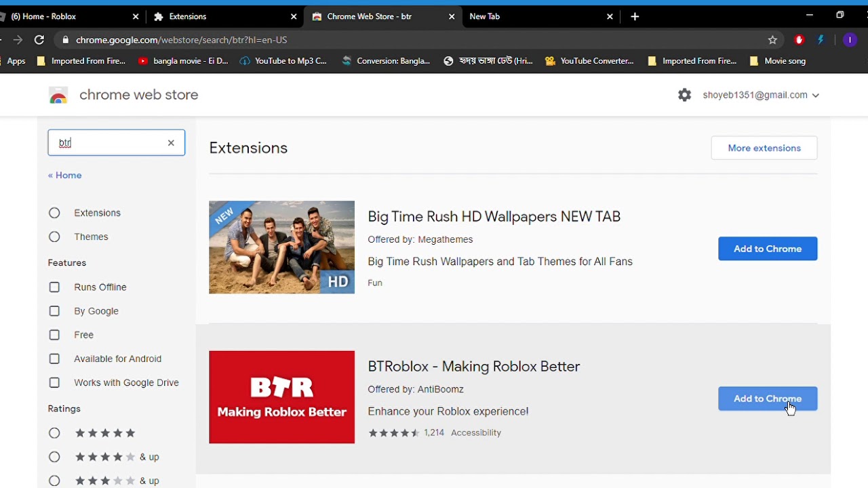
Task: Open Movie song bookmark folder
Action: 778,61
